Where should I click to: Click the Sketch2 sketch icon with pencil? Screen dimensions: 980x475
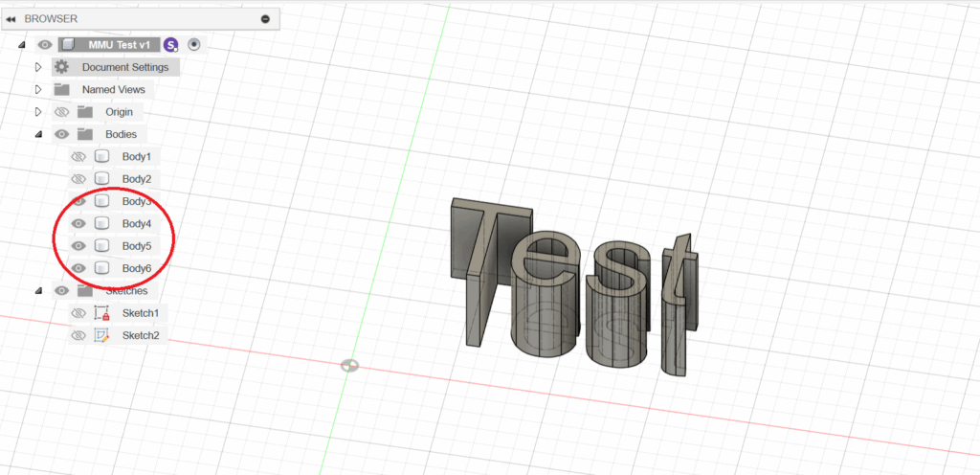[x=101, y=335]
